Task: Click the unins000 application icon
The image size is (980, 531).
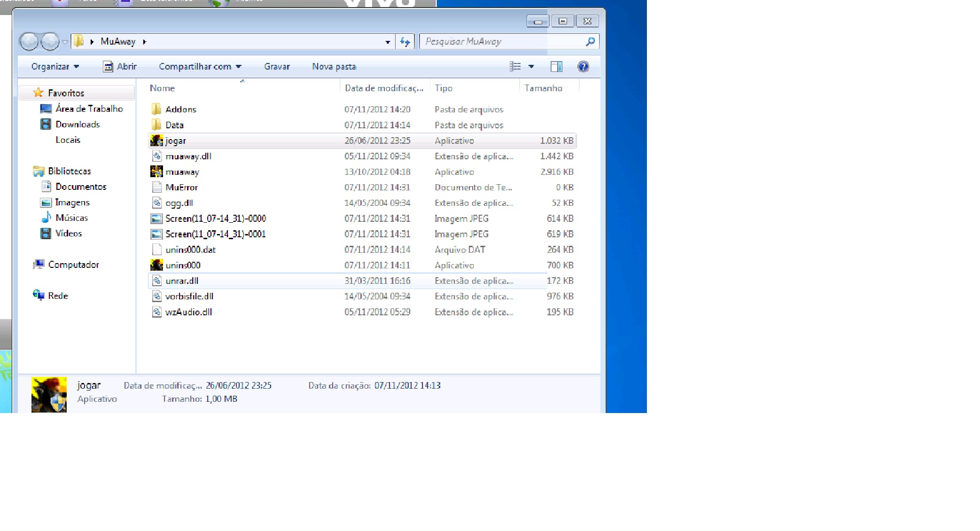Action: point(156,265)
